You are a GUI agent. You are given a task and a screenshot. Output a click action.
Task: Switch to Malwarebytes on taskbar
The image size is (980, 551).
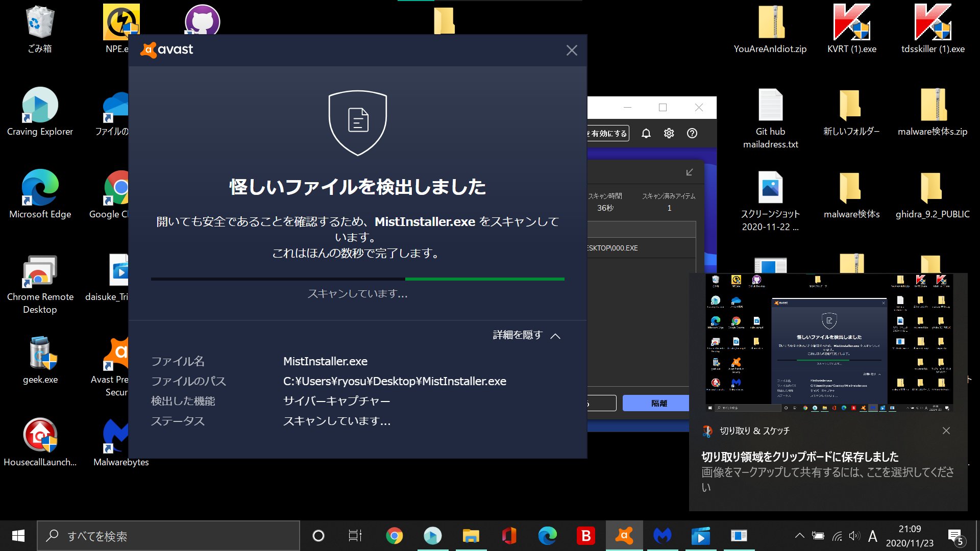663,536
